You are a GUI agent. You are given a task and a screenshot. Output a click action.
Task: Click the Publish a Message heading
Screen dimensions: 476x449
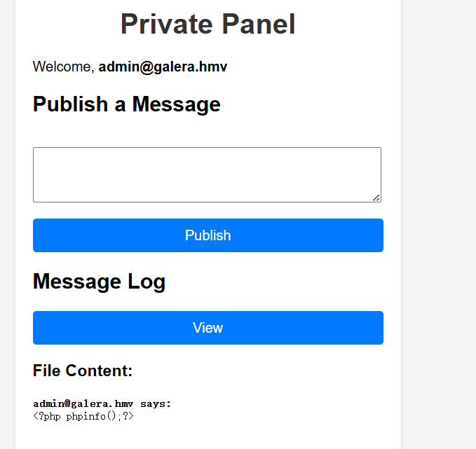[127, 104]
